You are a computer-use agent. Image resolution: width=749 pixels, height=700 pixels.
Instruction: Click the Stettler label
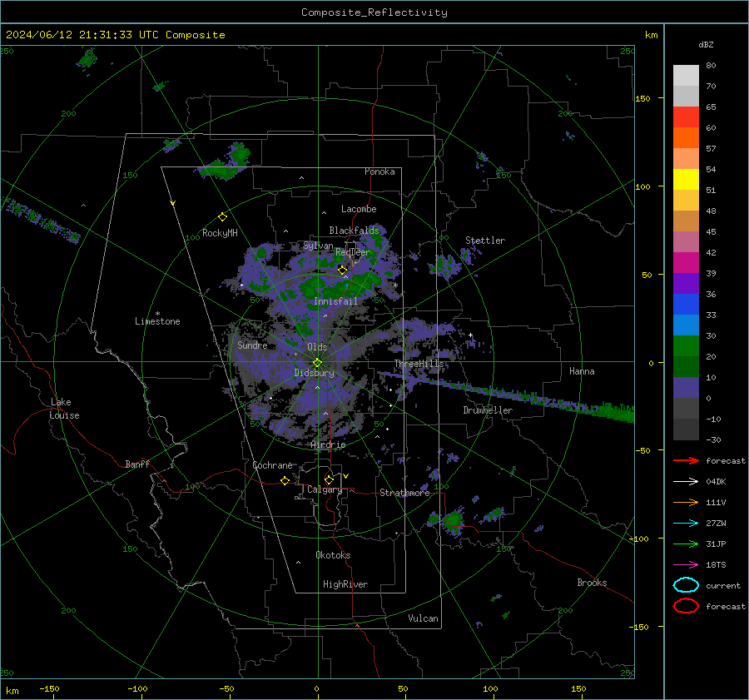point(485,241)
